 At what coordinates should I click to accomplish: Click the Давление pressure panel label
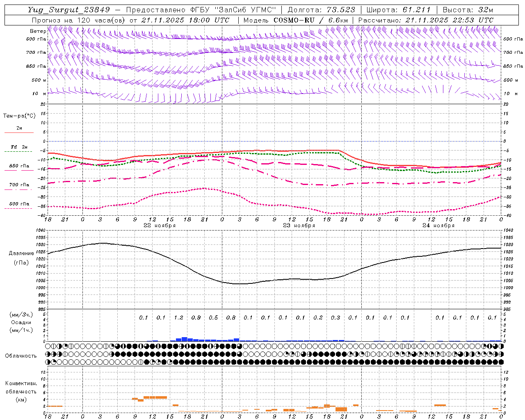coord(21,253)
